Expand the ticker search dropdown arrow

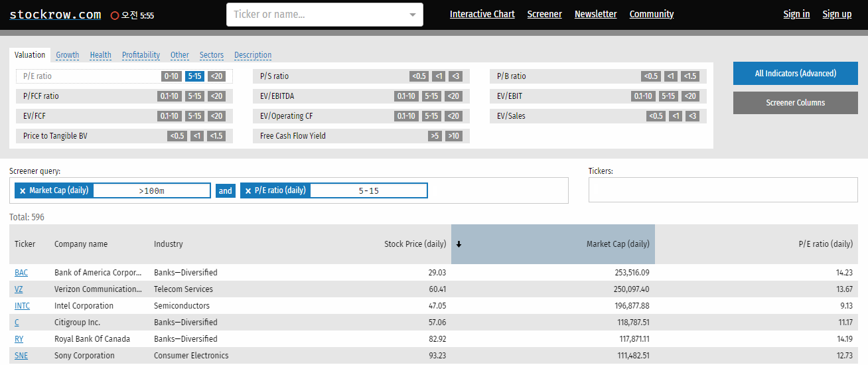click(x=413, y=15)
